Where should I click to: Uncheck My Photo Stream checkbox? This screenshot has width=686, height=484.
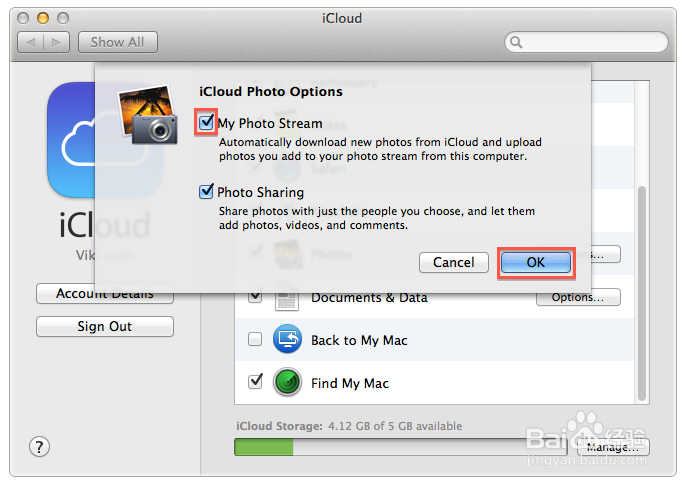(207, 123)
